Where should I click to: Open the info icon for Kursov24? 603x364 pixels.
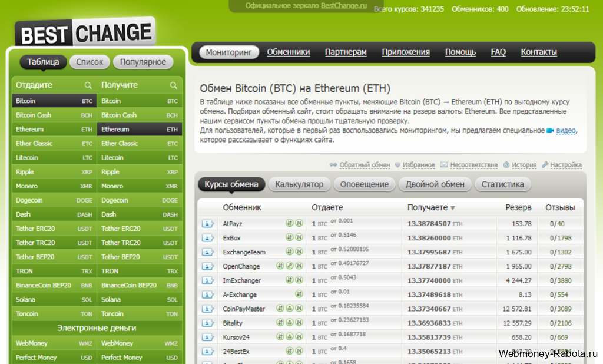tap(207, 337)
